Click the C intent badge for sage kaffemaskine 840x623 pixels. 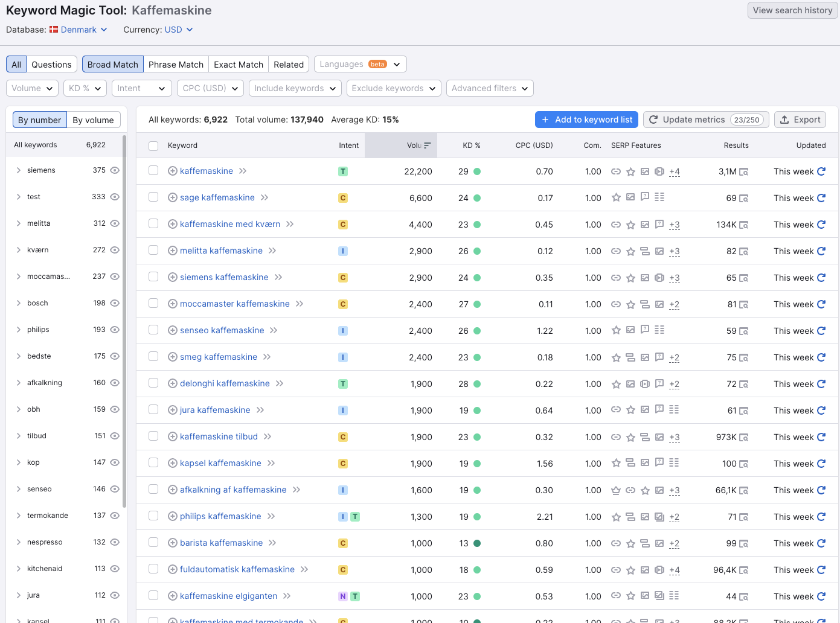[x=343, y=198]
